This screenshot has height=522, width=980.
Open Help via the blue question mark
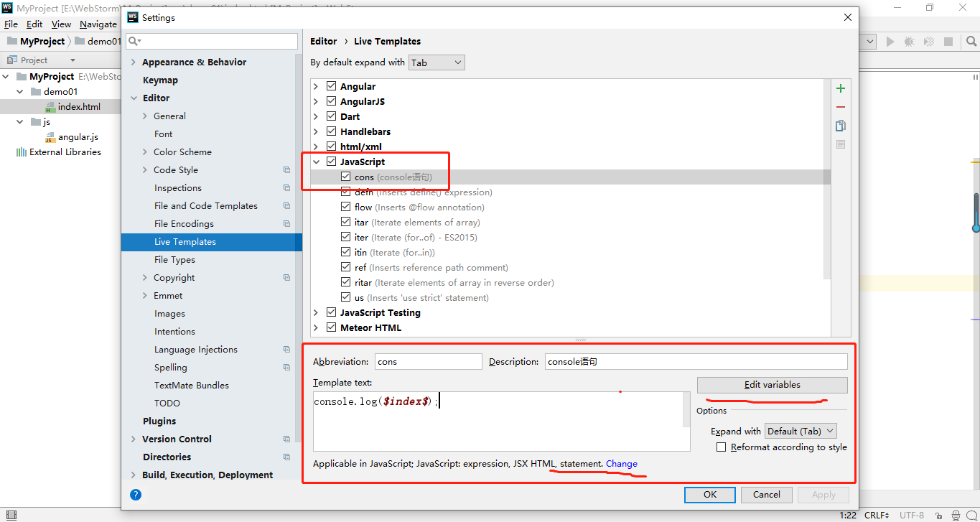click(136, 495)
